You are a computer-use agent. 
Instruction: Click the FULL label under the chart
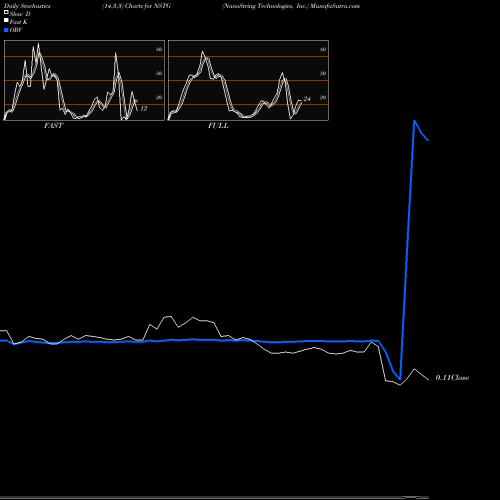[x=218, y=126]
